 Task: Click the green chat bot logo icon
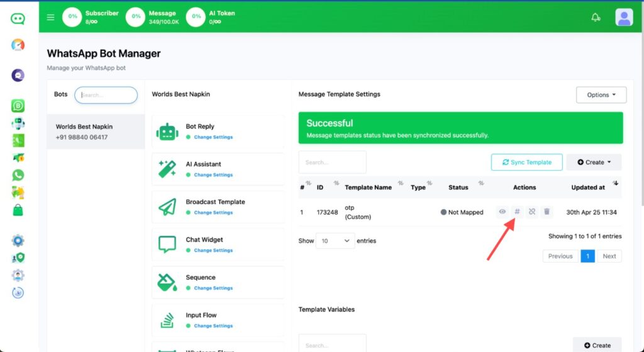[x=18, y=19]
